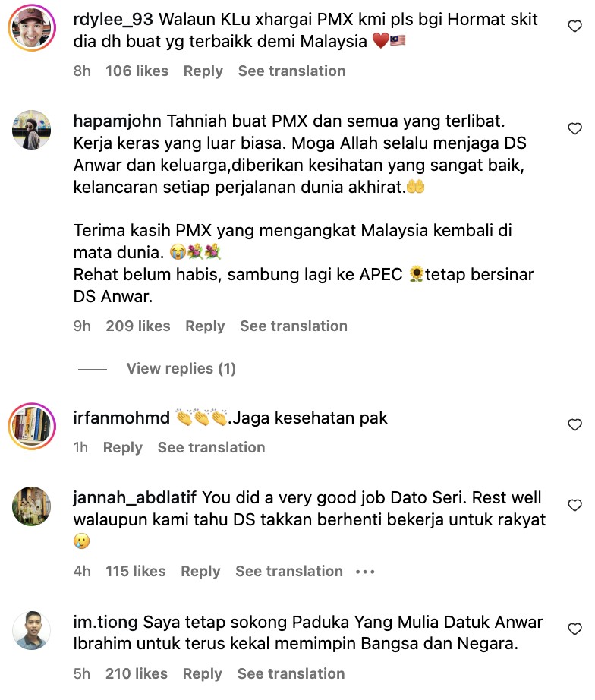Like jannah_abdlatif's comment with the heart
The height and width of the screenshot is (700, 595).
[575, 505]
